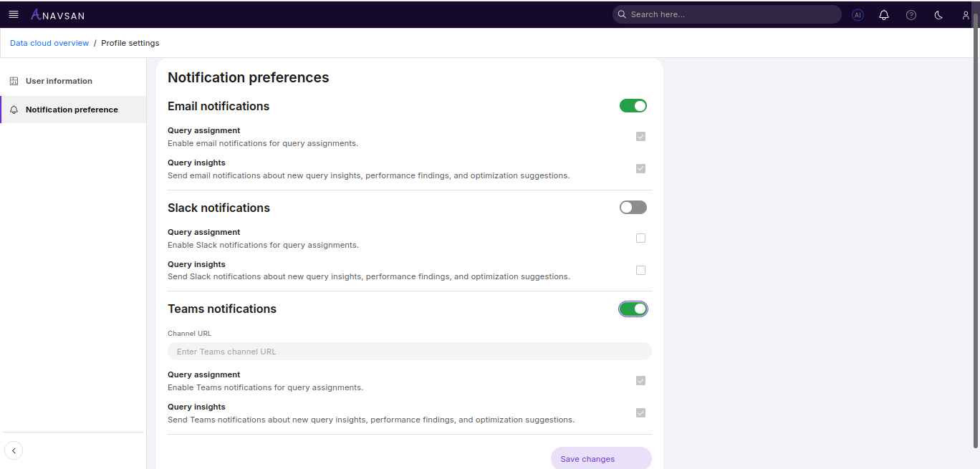
Task: Switch to dark mode via moon icon
Action: coord(938,14)
